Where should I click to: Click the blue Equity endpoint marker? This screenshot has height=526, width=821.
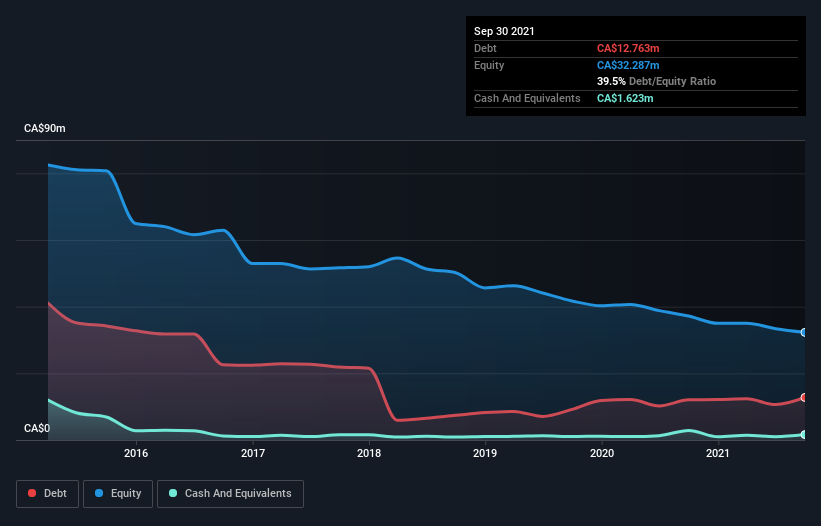(x=804, y=332)
